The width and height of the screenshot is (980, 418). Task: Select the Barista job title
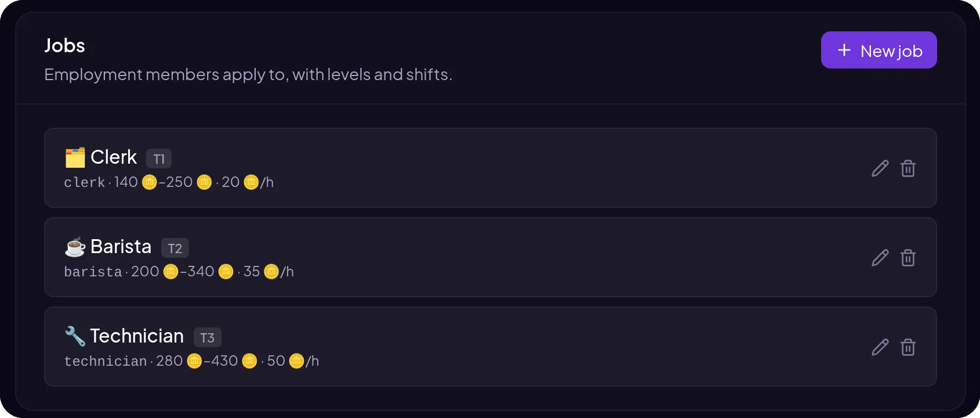121,247
